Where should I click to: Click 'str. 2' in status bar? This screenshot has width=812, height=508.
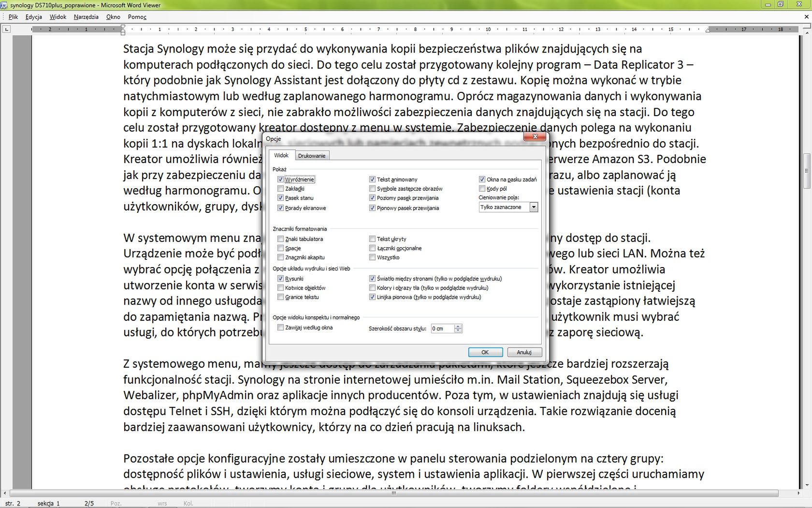tap(13, 504)
